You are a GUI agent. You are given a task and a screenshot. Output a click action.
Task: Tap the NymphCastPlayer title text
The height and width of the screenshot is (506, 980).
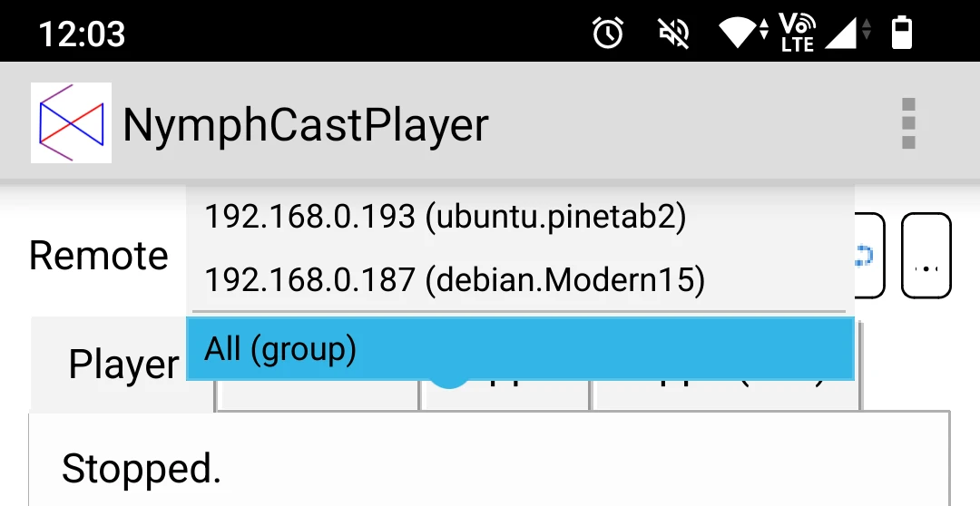(306, 125)
